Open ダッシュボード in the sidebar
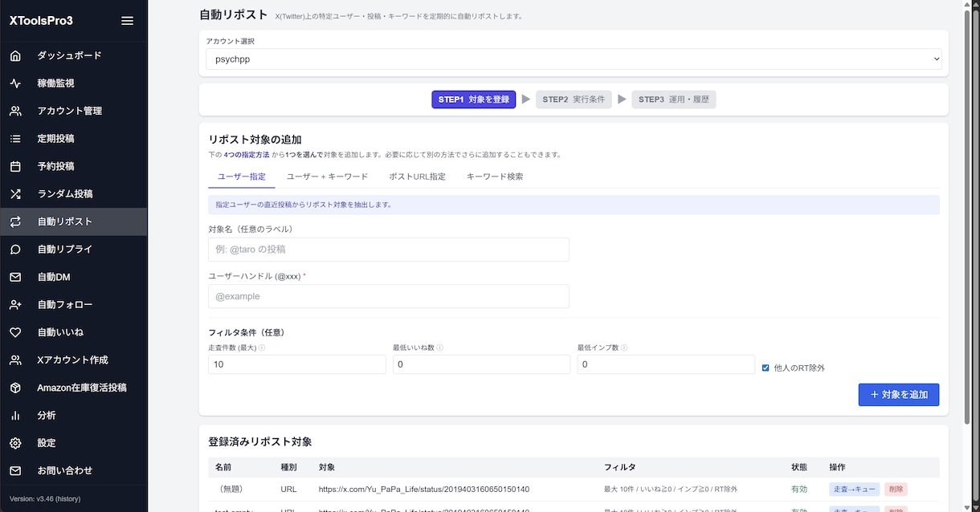The image size is (980, 512). pyautogui.click(x=73, y=55)
